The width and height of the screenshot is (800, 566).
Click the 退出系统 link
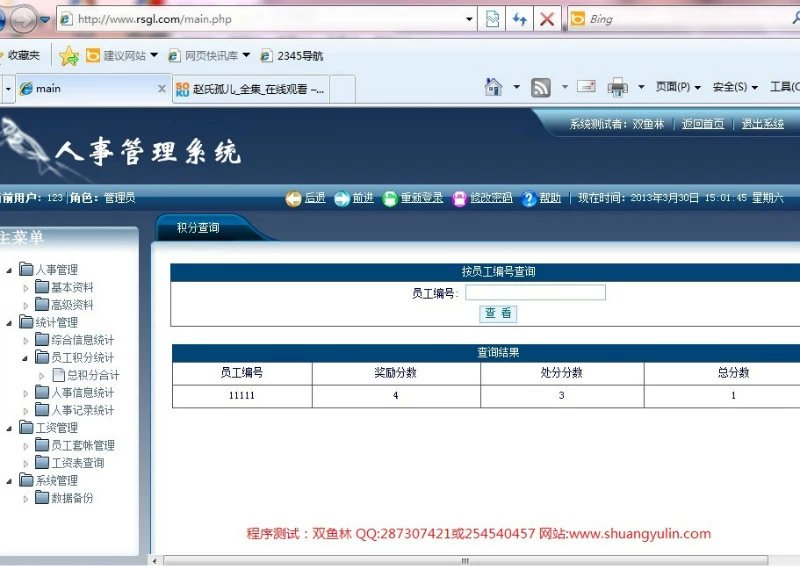tap(762, 124)
